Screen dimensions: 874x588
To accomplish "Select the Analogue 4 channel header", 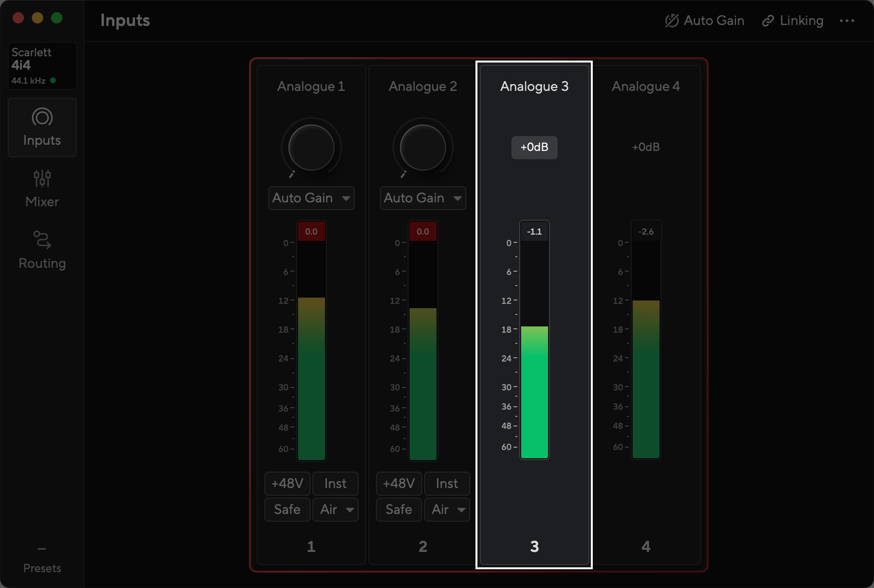I will (646, 87).
